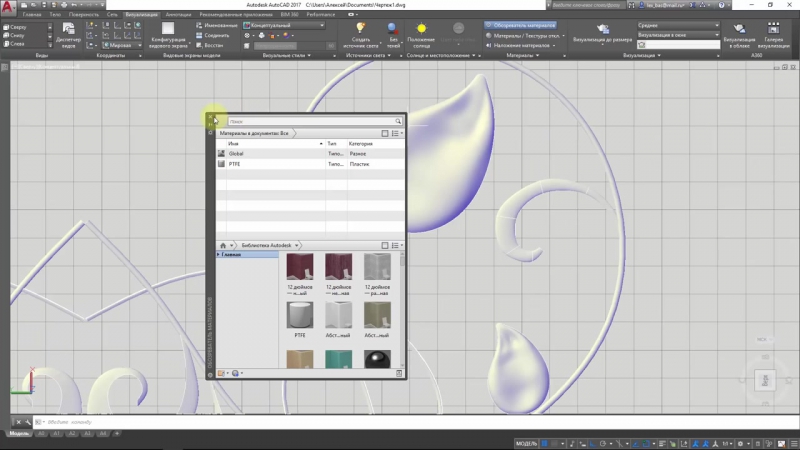800x450 pixels.
Task: Toggle library panel visibility square
Action: point(385,245)
